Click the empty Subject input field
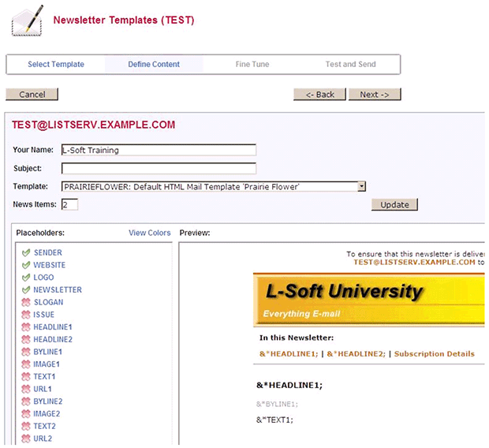 click(159, 169)
